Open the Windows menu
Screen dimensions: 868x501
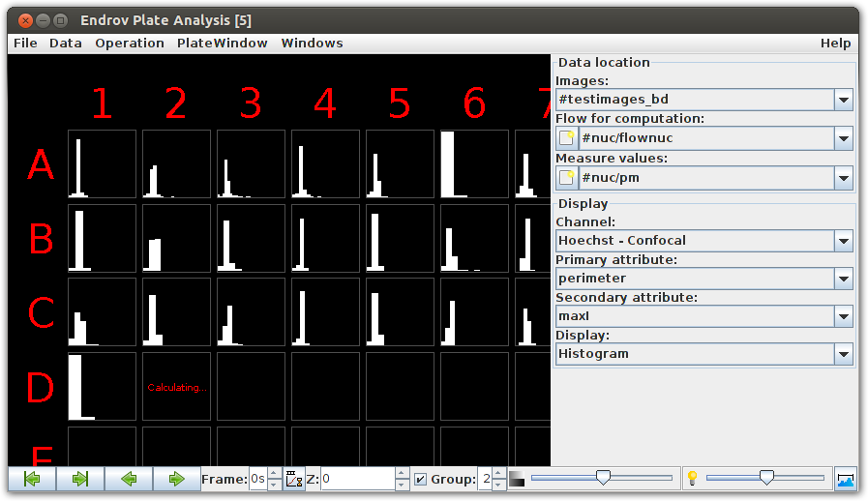click(x=312, y=44)
